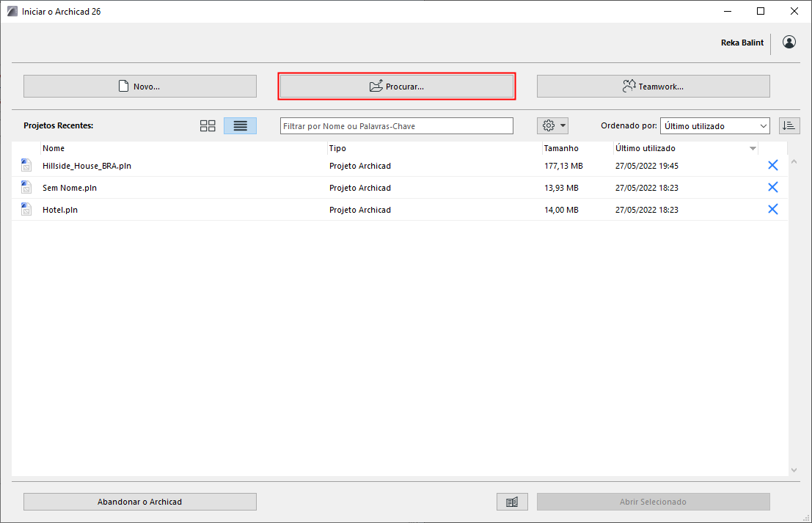Screen dimensions: 812x523
Task: Open the user account profile icon
Action: pos(789,42)
